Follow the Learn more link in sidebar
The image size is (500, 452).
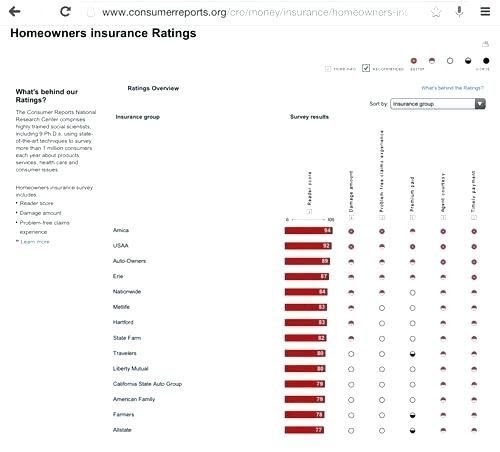(35, 242)
